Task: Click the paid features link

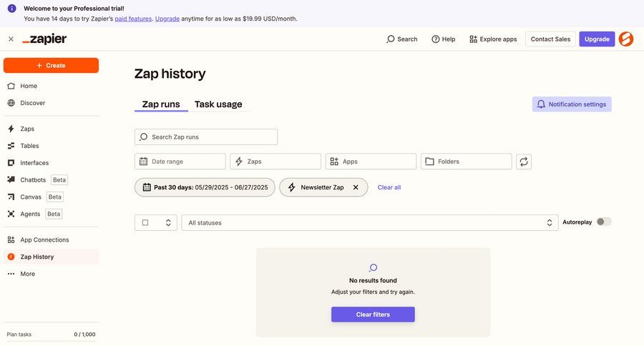Action: tap(133, 19)
